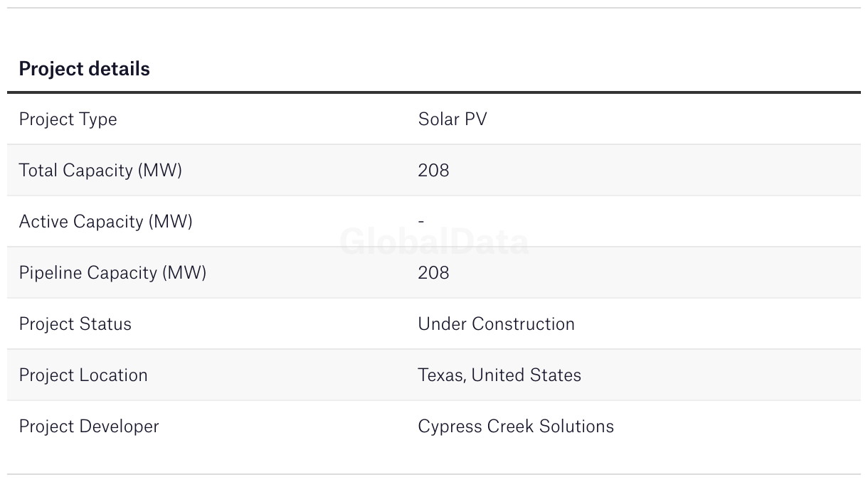Click the 208 value for Pipeline Capacity

pos(433,273)
